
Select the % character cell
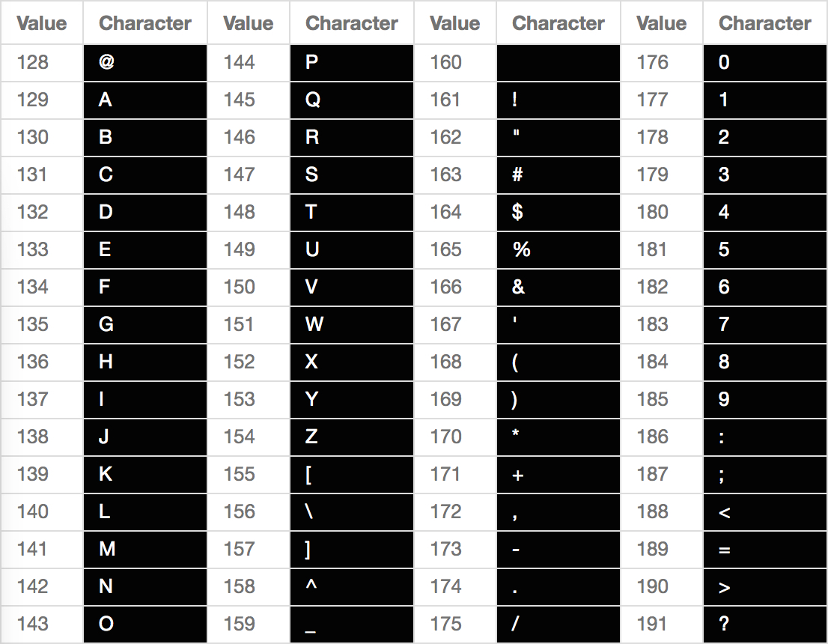click(558, 250)
